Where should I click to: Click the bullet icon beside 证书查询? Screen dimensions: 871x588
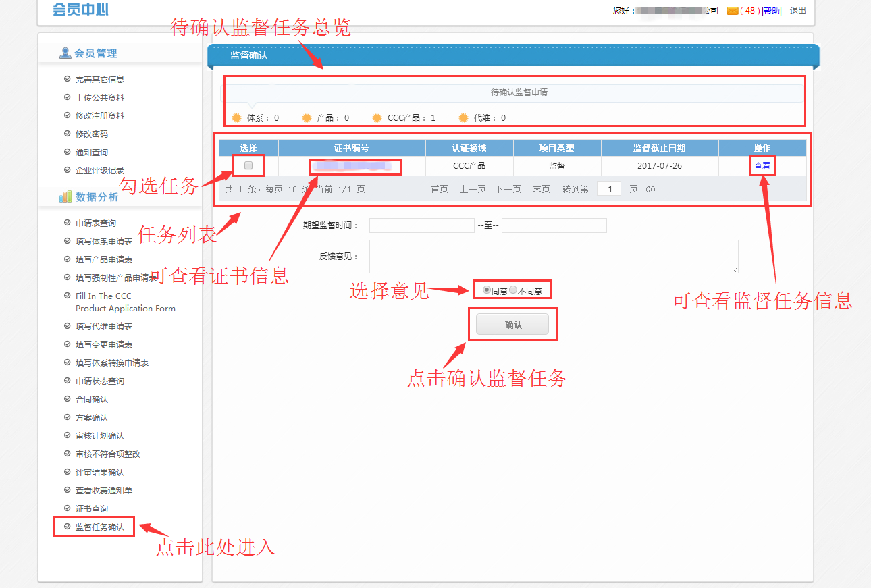67,508
